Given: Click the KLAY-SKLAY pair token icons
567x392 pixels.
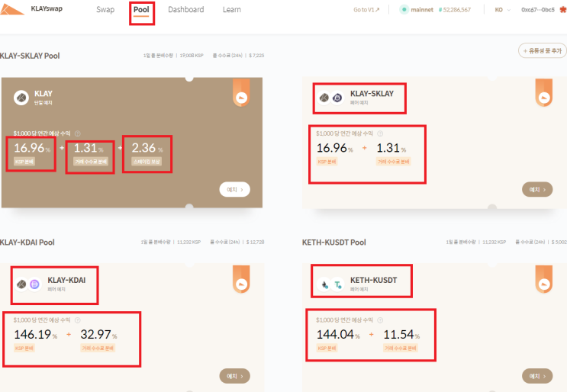Looking at the screenshot, I should [330, 98].
